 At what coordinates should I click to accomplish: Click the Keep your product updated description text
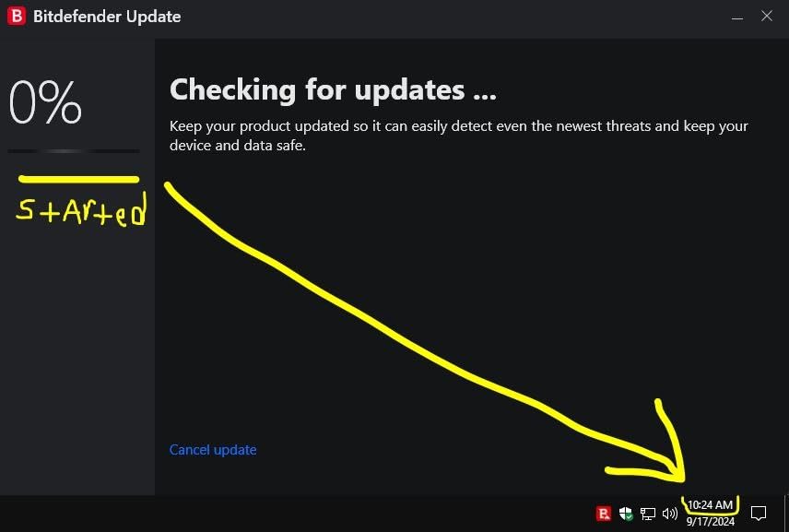pos(458,136)
